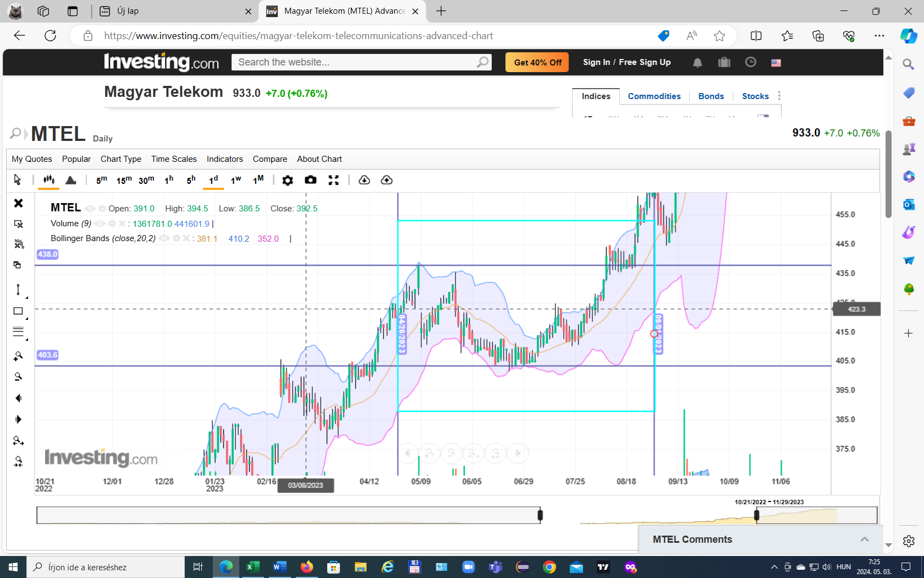Click search magnifier in website search box
Image resolution: width=924 pixels, height=578 pixels.
482,62
